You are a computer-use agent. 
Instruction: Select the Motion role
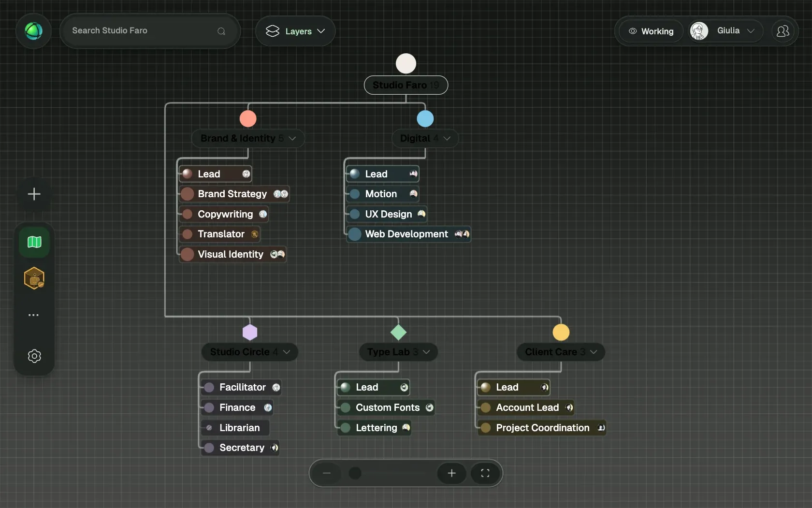[383, 194]
